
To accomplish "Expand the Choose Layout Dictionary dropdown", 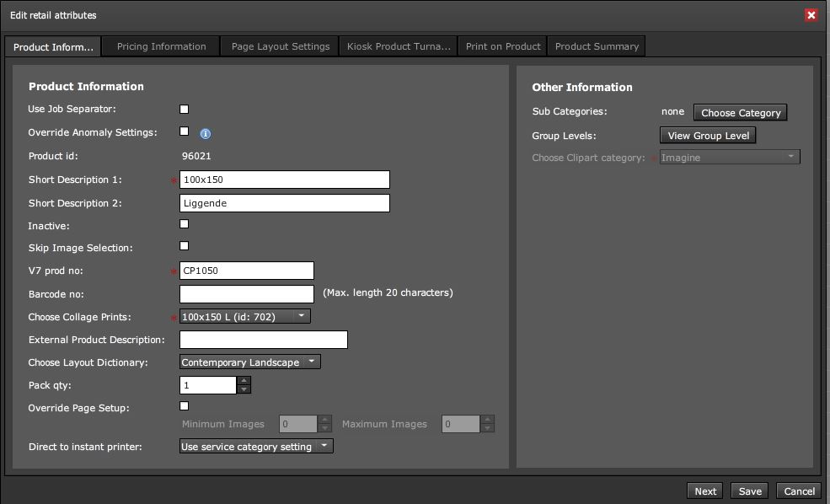I will (250, 362).
